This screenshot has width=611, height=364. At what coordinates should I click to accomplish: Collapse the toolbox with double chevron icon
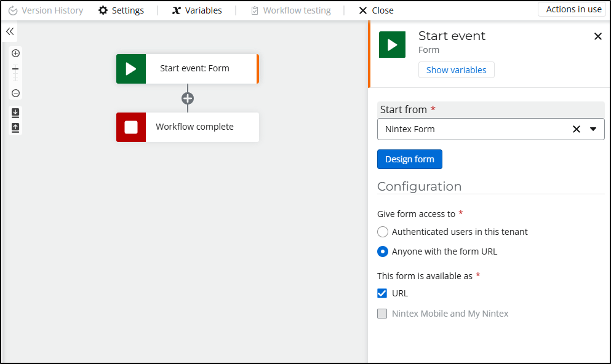[10, 31]
